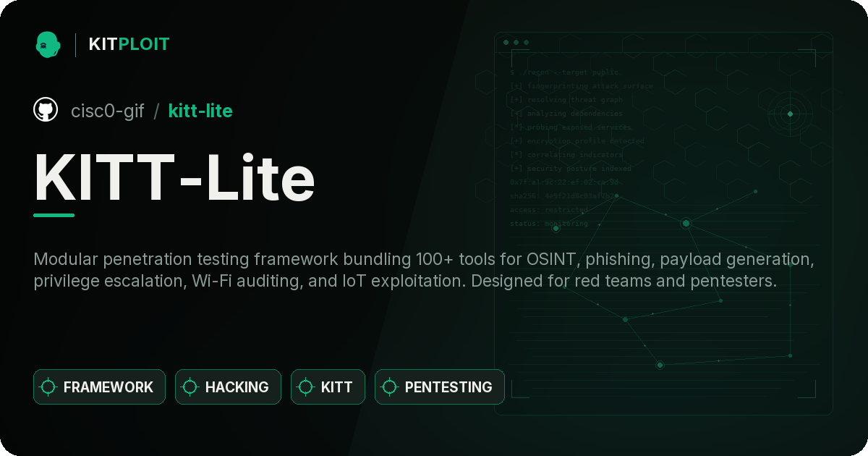
Task: Click the 'Modular penetration testing framework' description line
Action: [424, 259]
